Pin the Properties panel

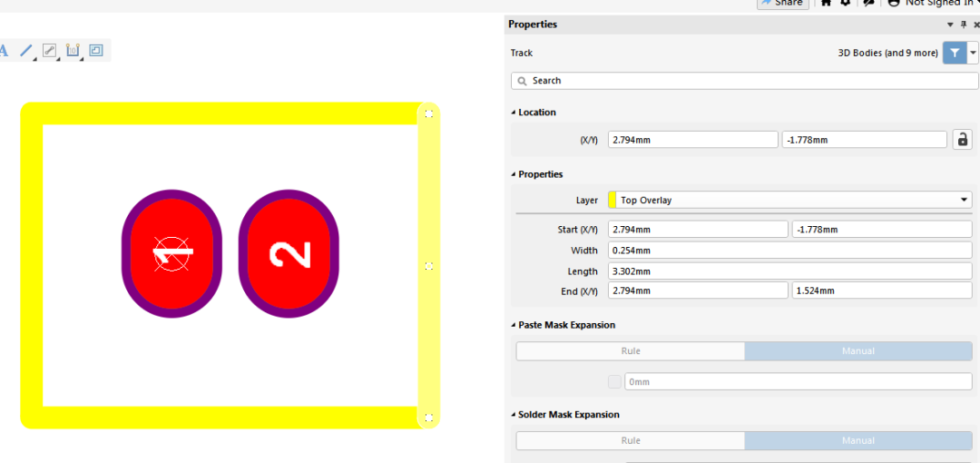[x=964, y=25]
